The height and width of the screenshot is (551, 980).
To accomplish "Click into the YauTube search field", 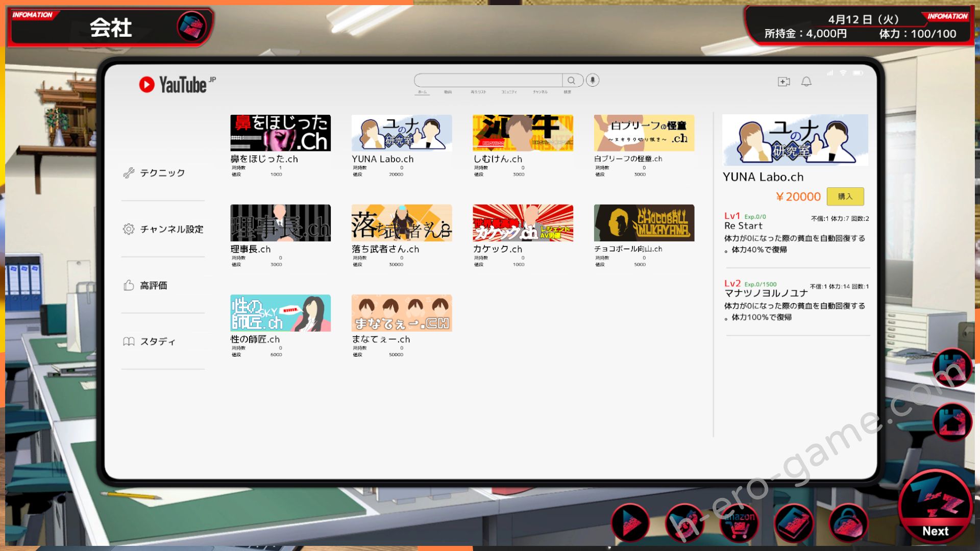I will coord(487,81).
